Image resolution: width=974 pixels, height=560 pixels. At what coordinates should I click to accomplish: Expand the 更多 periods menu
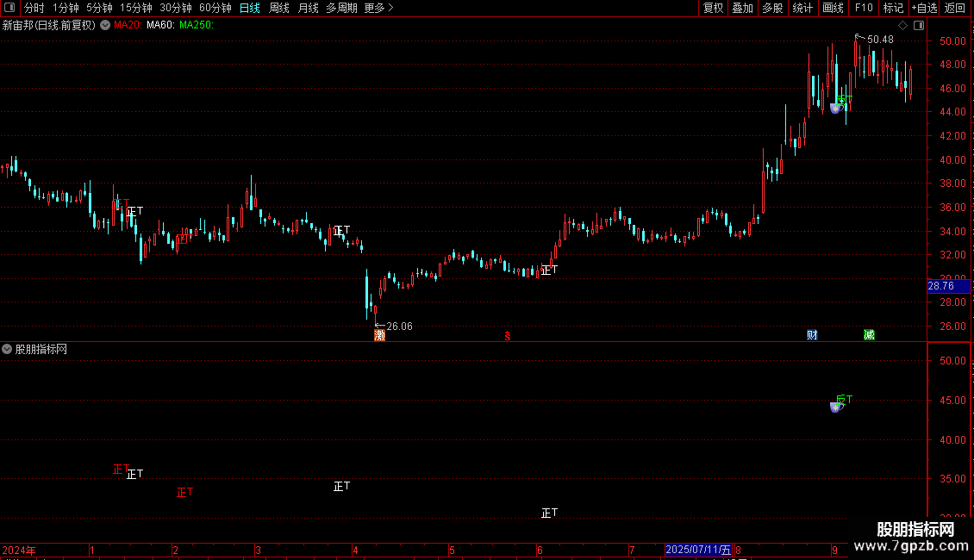[x=379, y=8]
